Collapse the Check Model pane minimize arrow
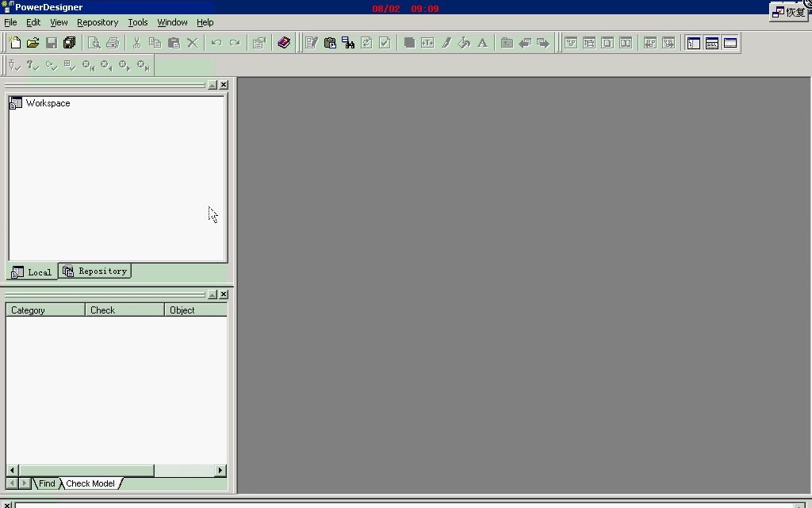This screenshot has height=508, width=812. (212, 294)
